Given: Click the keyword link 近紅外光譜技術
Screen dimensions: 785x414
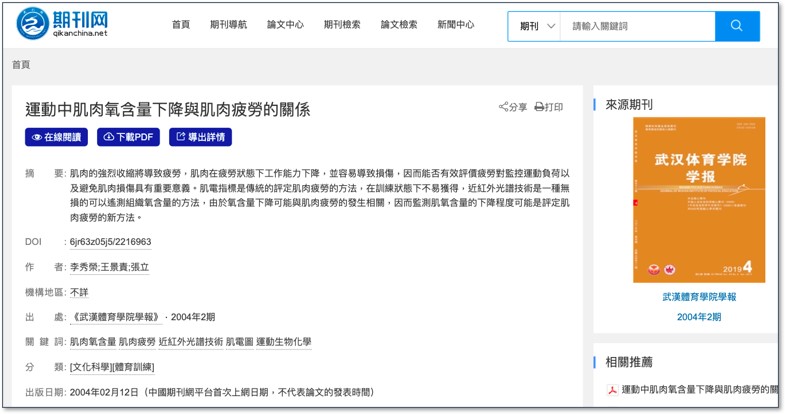Looking at the screenshot, I should tap(190, 342).
